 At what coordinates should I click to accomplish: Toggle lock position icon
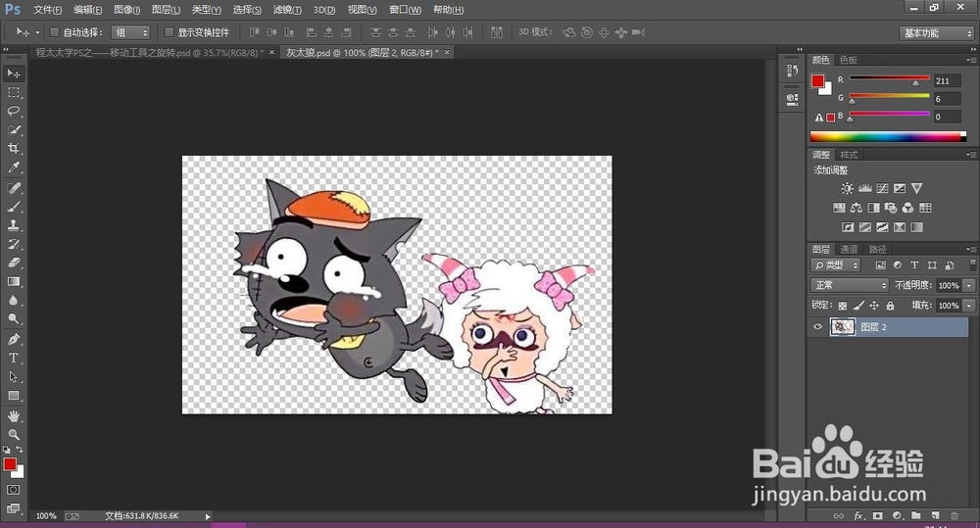coord(874,306)
